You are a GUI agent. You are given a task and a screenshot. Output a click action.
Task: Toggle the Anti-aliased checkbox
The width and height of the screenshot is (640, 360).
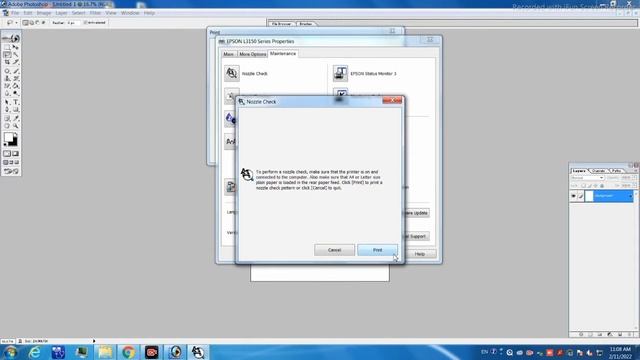pos(85,22)
